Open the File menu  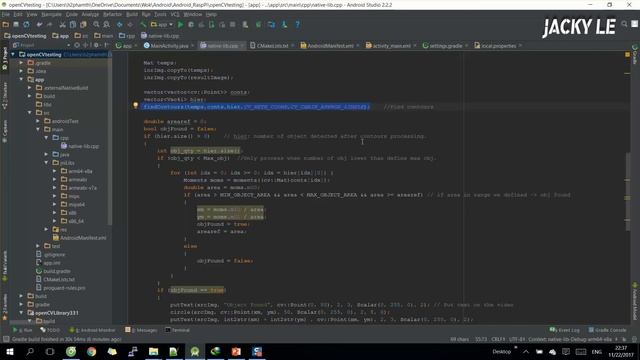6,14
